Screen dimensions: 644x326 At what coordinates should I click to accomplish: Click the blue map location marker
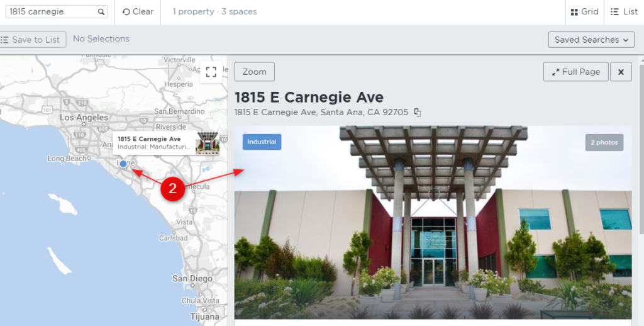(x=123, y=164)
